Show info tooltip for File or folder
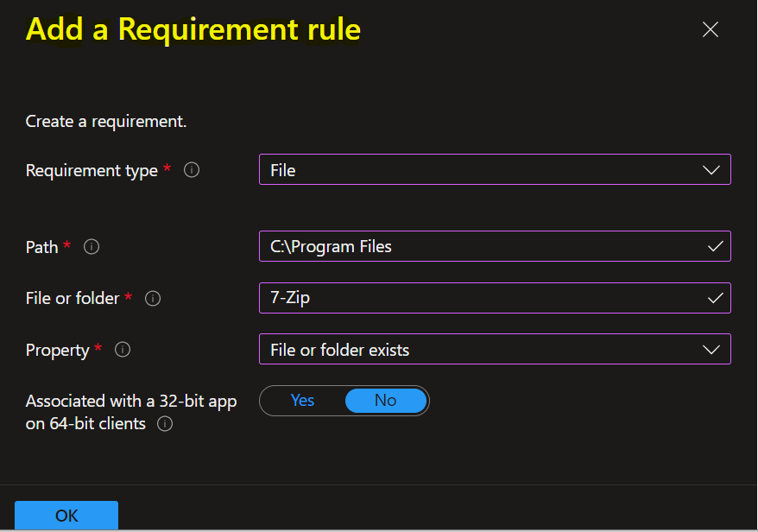 [x=153, y=299]
